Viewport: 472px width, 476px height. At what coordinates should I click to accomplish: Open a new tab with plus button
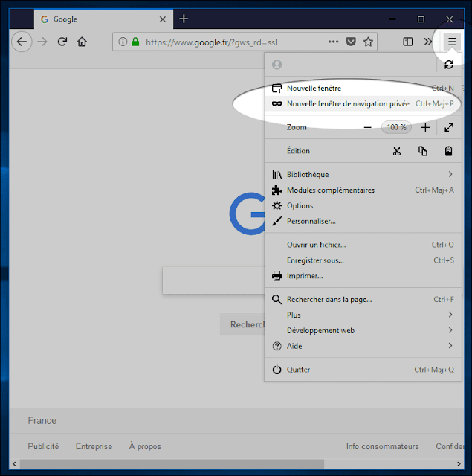click(x=184, y=19)
